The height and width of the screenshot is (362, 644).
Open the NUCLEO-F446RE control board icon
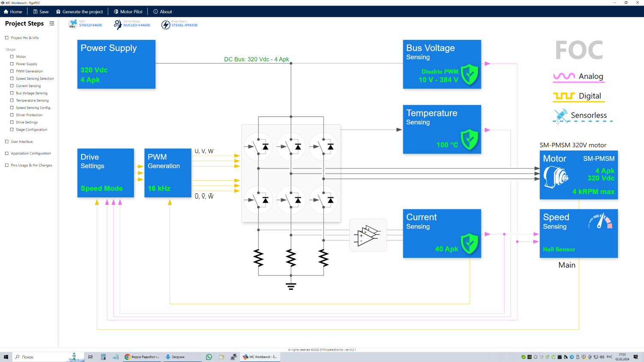(x=118, y=24)
